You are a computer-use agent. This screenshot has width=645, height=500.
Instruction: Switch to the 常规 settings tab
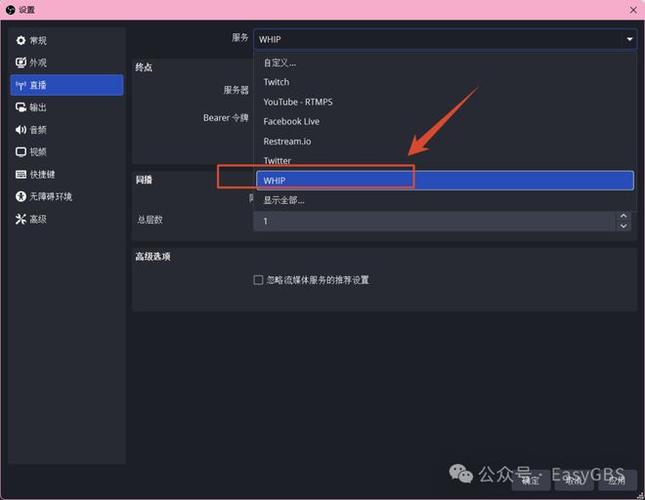point(67,40)
